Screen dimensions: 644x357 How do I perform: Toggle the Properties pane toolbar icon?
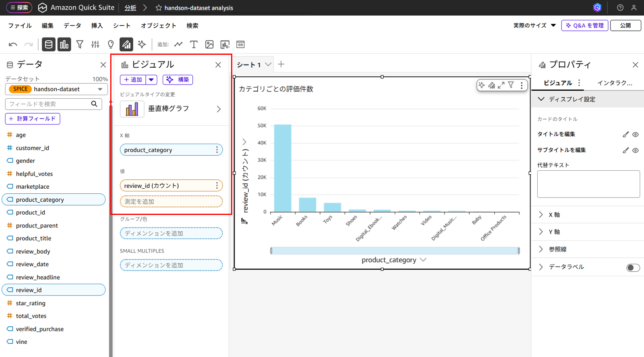[126, 45]
